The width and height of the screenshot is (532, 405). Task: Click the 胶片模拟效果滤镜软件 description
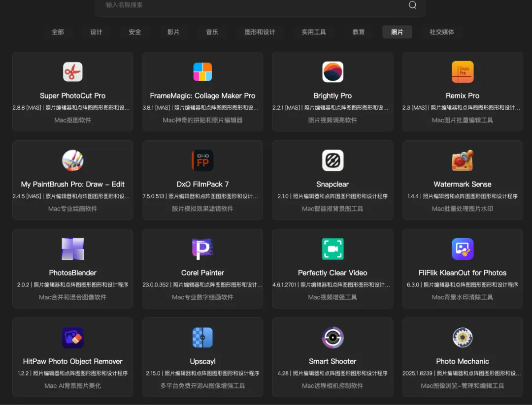click(202, 209)
